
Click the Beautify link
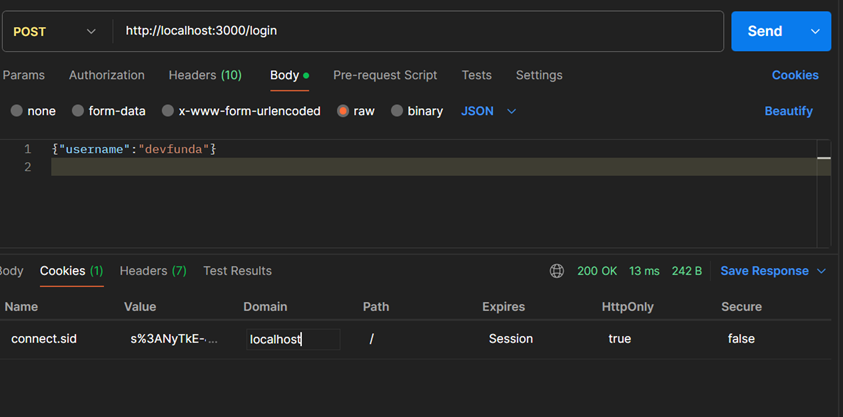pos(788,111)
